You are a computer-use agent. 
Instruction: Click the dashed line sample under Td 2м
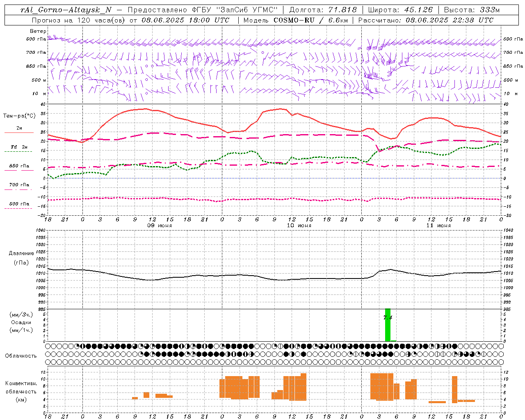click(18, 152)
